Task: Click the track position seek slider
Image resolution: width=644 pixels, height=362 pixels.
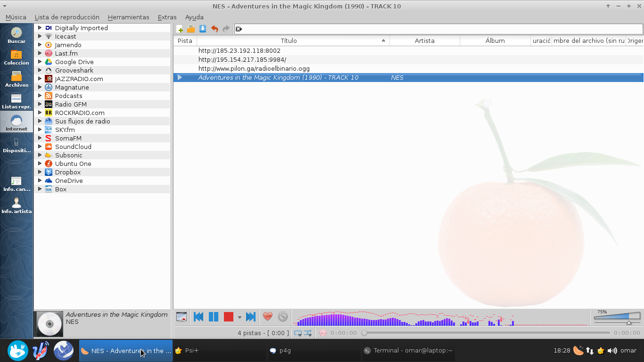Action: tap(486, 333)
